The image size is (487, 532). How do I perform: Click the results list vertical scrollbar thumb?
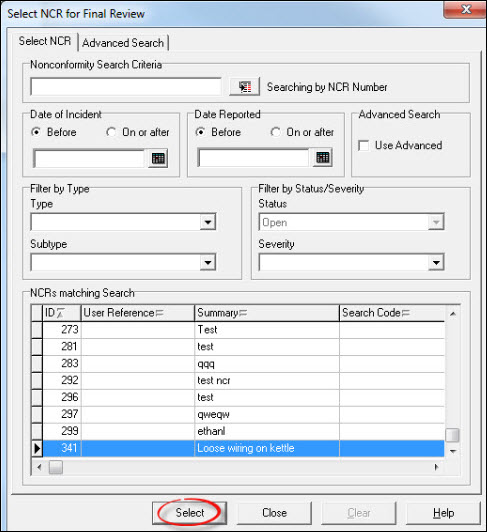pos(452,435)
